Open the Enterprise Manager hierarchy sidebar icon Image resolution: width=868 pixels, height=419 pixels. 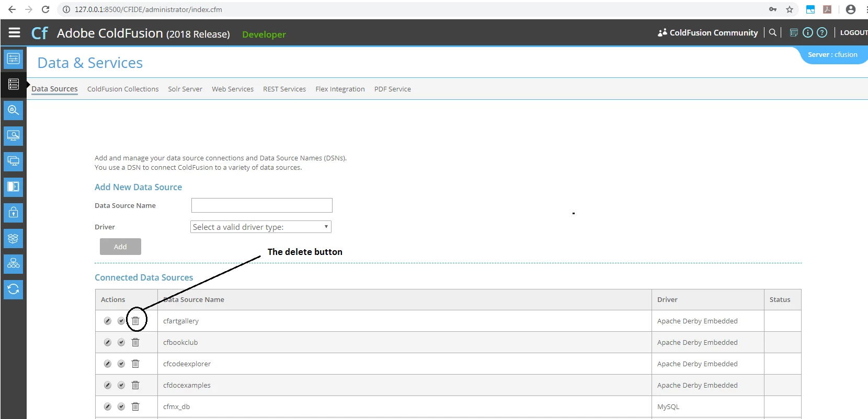(14, 264)
